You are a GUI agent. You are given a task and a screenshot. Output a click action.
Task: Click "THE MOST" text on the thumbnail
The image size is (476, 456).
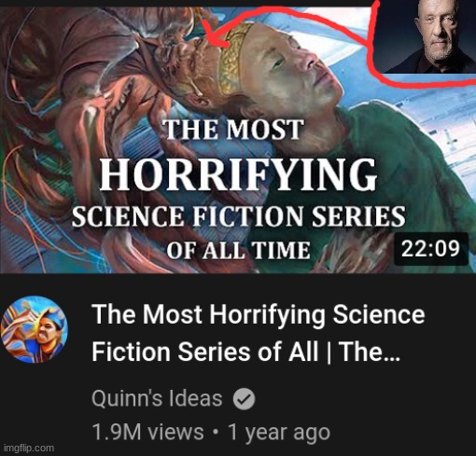coord(233,130)
